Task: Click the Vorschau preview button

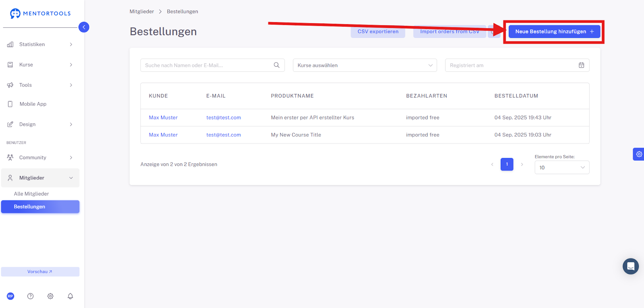Action: tap(40, 272)
